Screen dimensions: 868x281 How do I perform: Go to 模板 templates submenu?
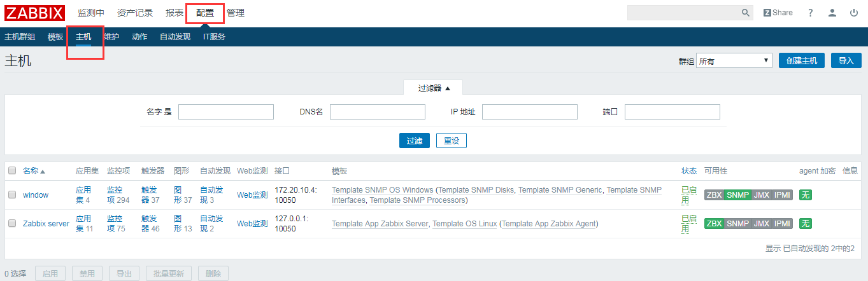click(55, 37)
